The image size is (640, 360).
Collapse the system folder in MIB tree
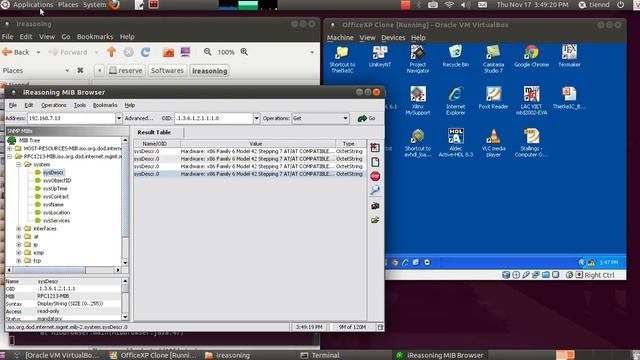click(19, 164)
